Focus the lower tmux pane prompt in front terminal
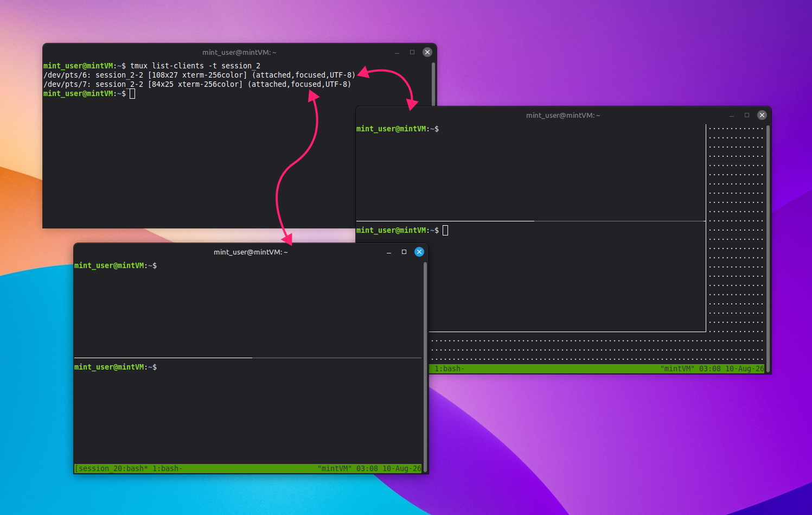 (116, 367)
